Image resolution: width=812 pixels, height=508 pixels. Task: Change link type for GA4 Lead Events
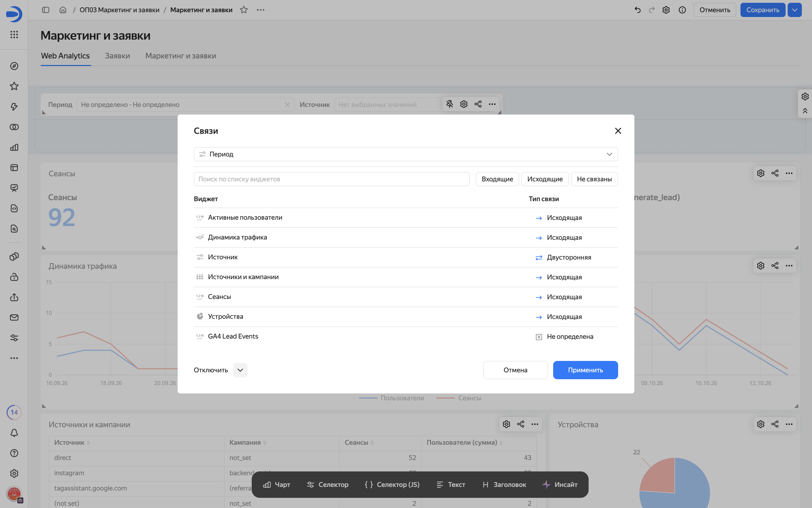pos(564,337)
